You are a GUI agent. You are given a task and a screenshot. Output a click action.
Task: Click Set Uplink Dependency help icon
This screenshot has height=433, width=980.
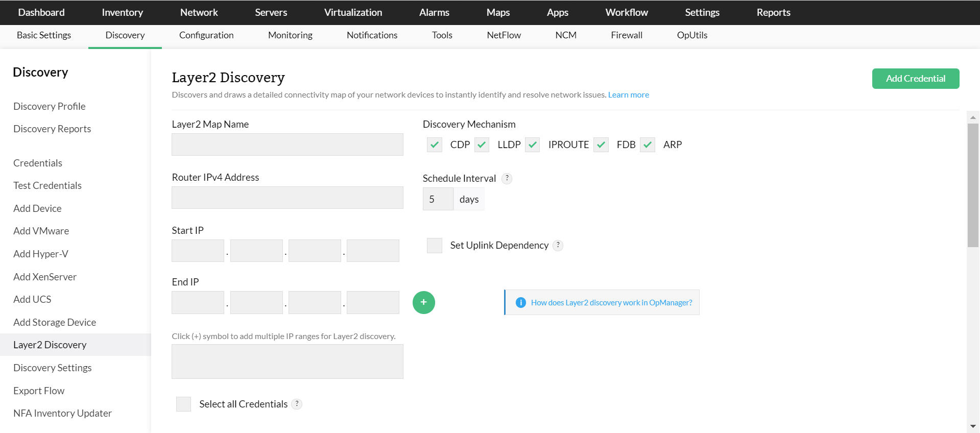pos(558,245)
